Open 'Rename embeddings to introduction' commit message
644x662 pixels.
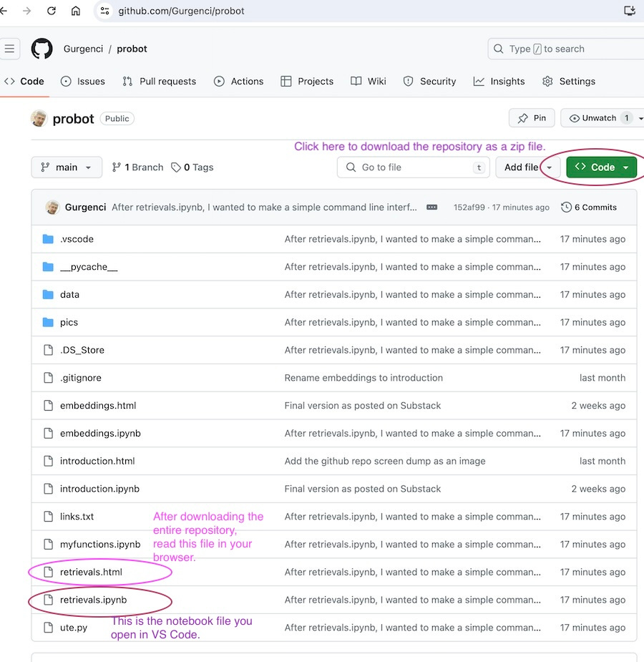coord(364,377)
